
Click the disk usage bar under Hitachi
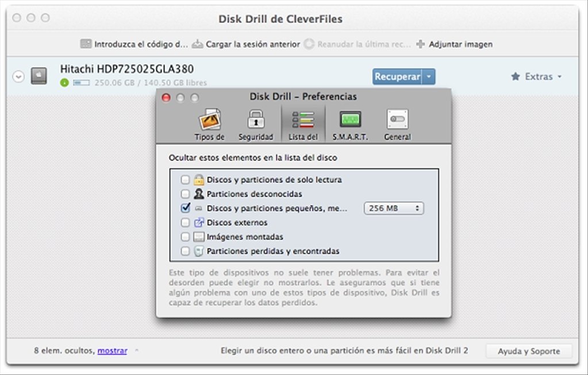pyautogui.click(x=81, y=83)
